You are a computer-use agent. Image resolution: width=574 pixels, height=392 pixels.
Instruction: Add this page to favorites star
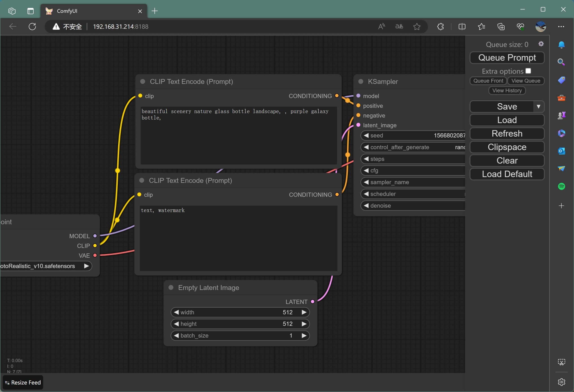click(x=417, y=26)
